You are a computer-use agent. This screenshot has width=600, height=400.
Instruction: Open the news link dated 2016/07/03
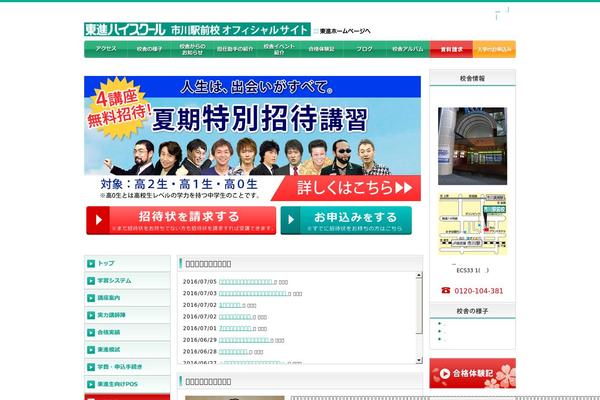255,294
